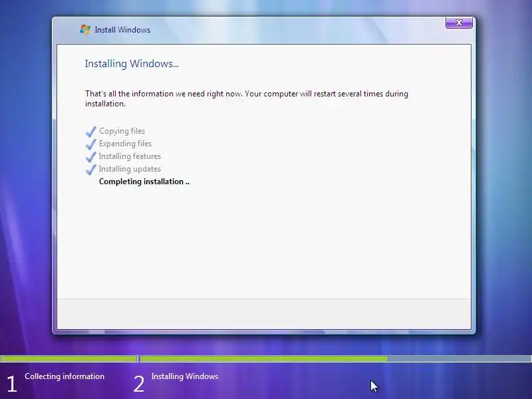The width and height of the screenshot is (532, 399).
Task: Click the 'Installing features' step text
Action: tap(130, 156)
